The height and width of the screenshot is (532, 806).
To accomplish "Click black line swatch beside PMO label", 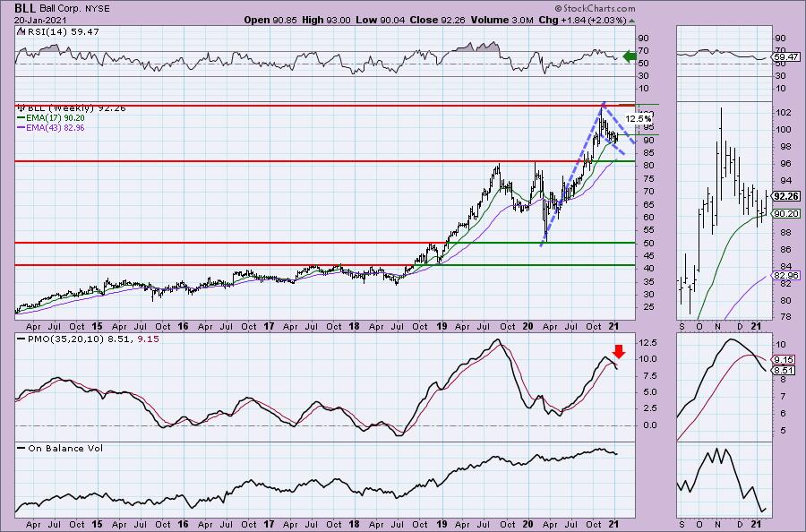I will click(21, 339).
